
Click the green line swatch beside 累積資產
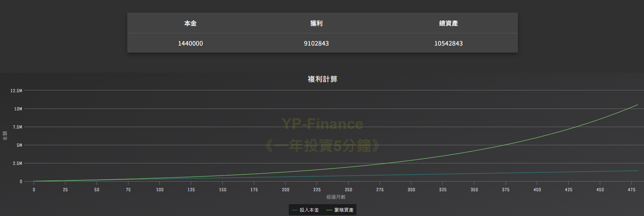[x=329, y=210]
